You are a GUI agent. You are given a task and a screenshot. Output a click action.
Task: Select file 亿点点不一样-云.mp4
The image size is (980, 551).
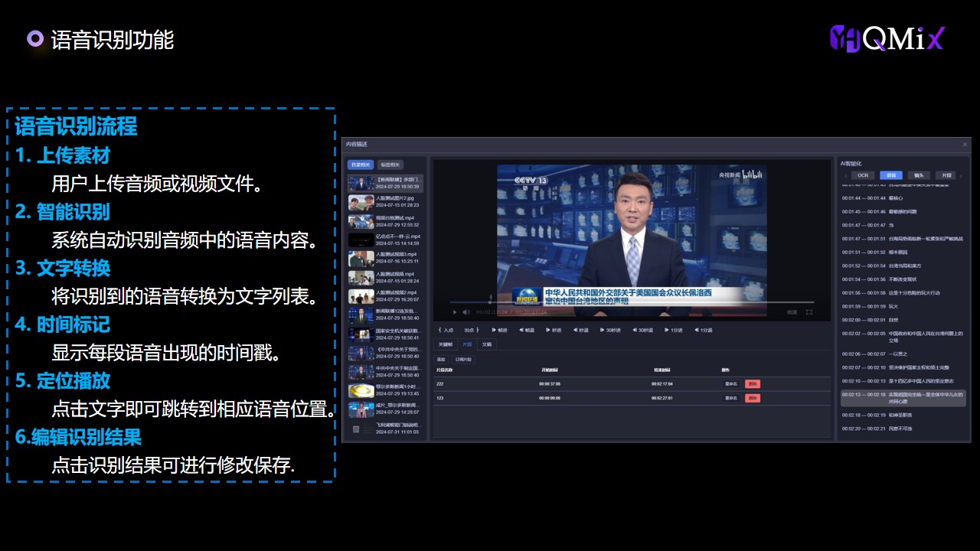(x=386, y=240)
